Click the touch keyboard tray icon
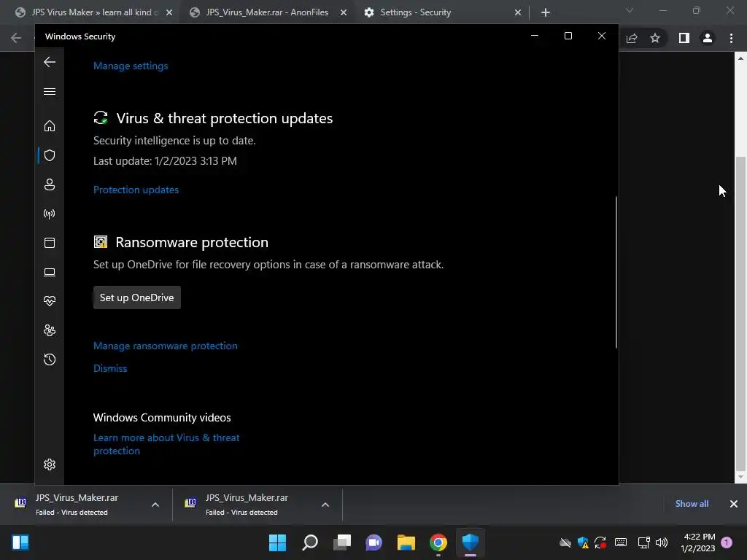Screen dimensions: 747x560 (621, 542)
